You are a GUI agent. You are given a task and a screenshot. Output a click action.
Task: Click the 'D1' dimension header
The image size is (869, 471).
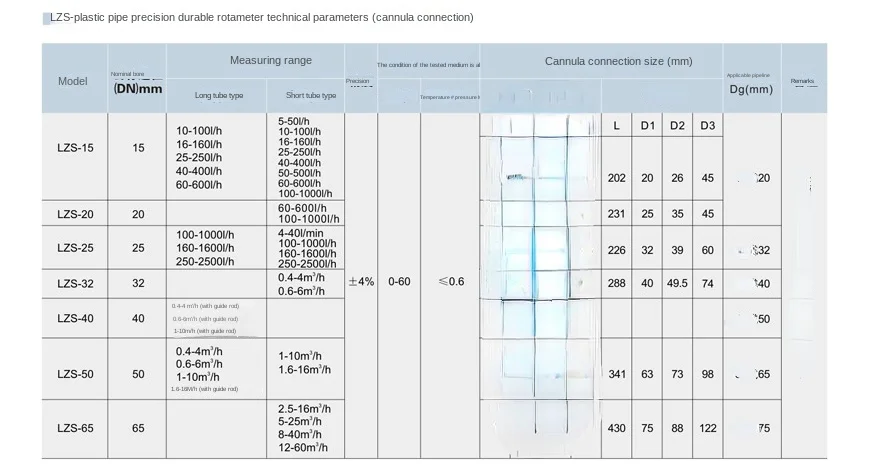tap(647, 126)
